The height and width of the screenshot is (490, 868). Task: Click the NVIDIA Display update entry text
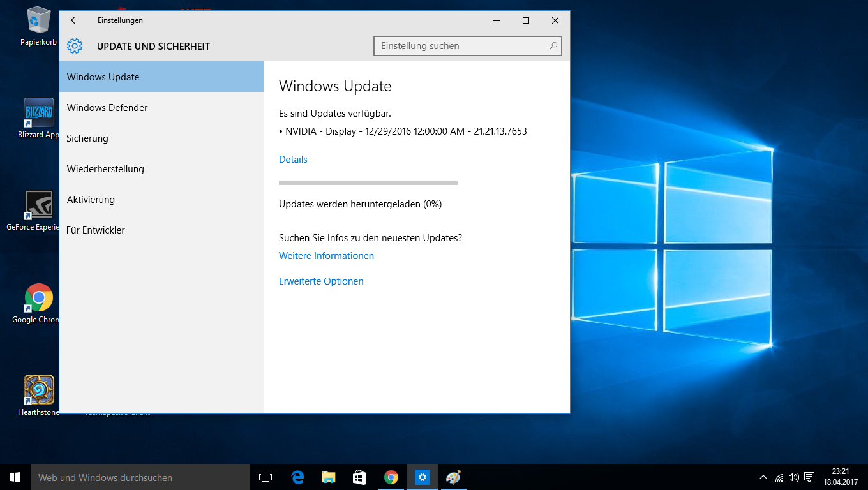pos(403,131)
